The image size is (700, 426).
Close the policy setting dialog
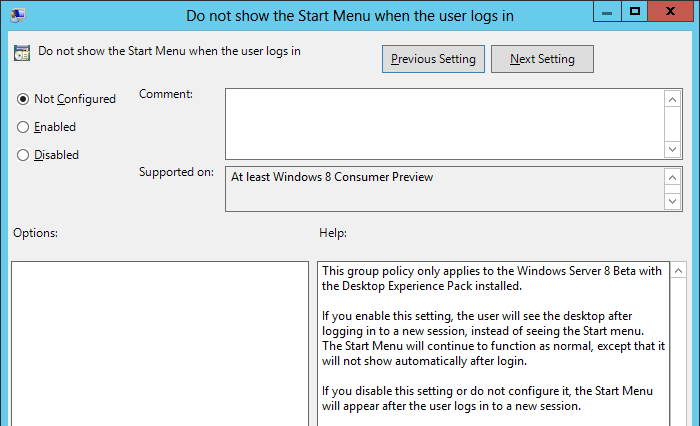coord(673,12)
